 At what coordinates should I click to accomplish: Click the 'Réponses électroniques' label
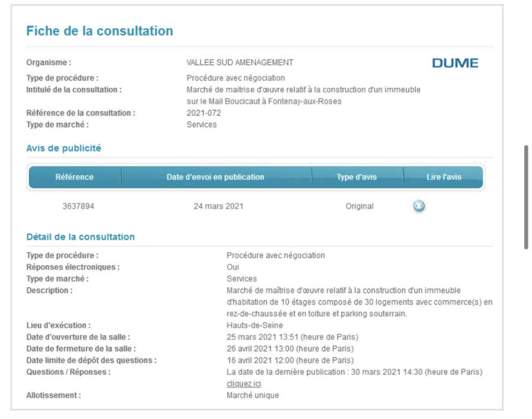pos(73,267)
